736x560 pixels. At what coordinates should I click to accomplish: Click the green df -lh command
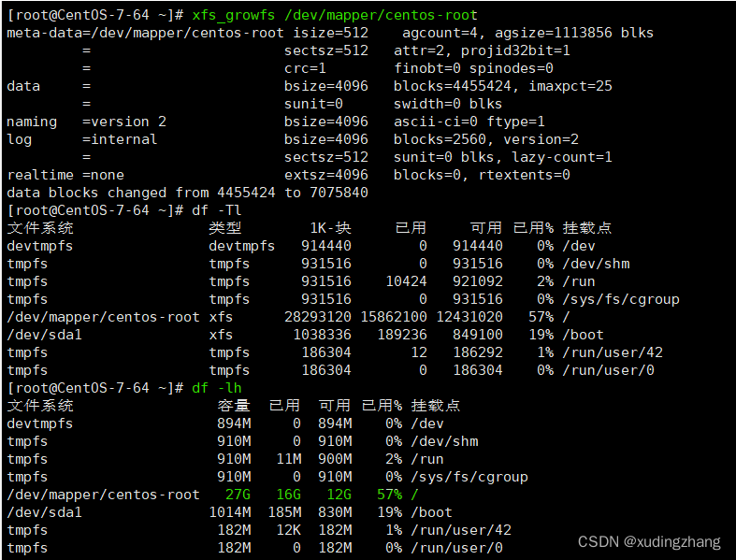point(216,388)
